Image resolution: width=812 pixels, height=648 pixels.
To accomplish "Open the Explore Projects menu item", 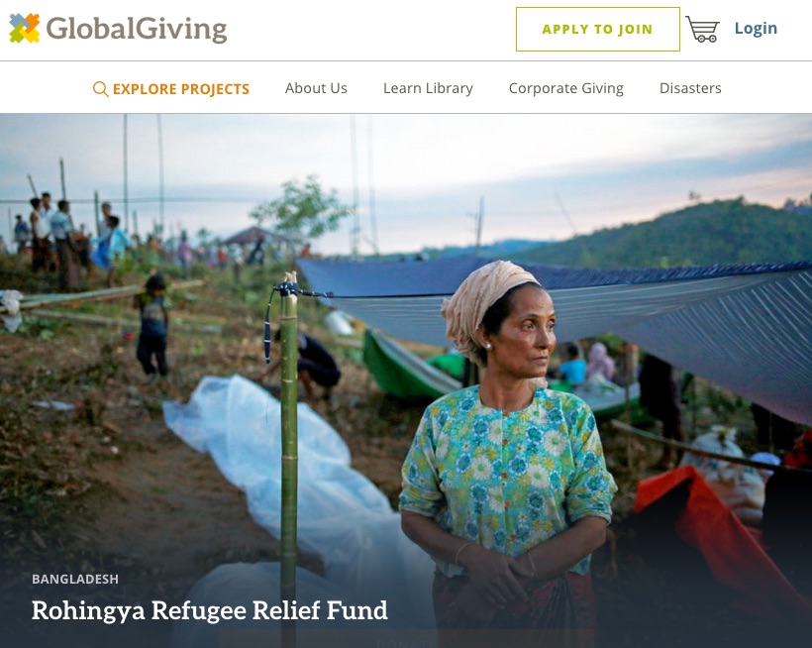I will click(x=181, y=89).
